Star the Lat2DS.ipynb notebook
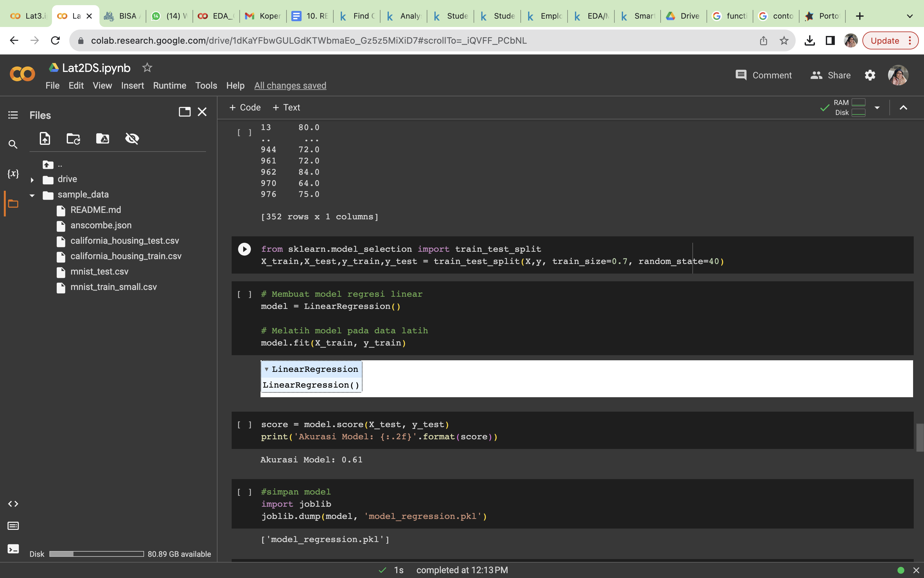The height and width of the screenshot is (578, 924). (x=147, y=68)
